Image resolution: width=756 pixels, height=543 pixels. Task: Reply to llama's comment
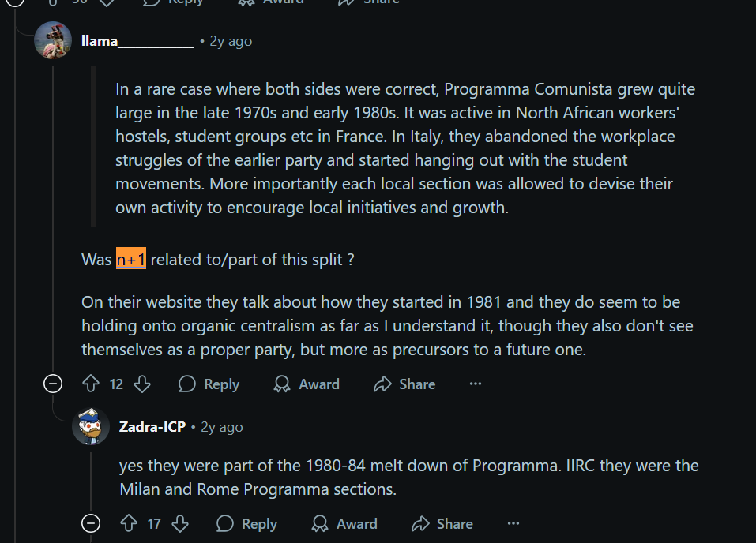(x=209, y=384)
